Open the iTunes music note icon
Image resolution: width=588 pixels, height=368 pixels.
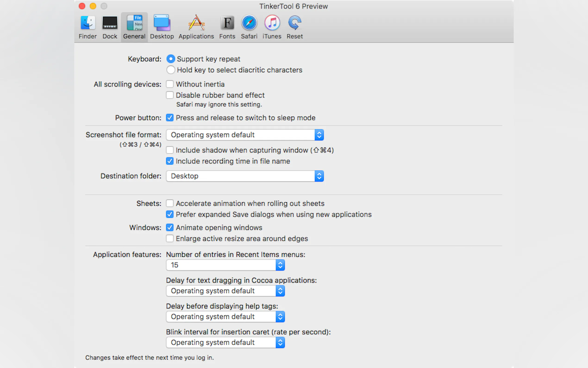click(x=272, y=23)
